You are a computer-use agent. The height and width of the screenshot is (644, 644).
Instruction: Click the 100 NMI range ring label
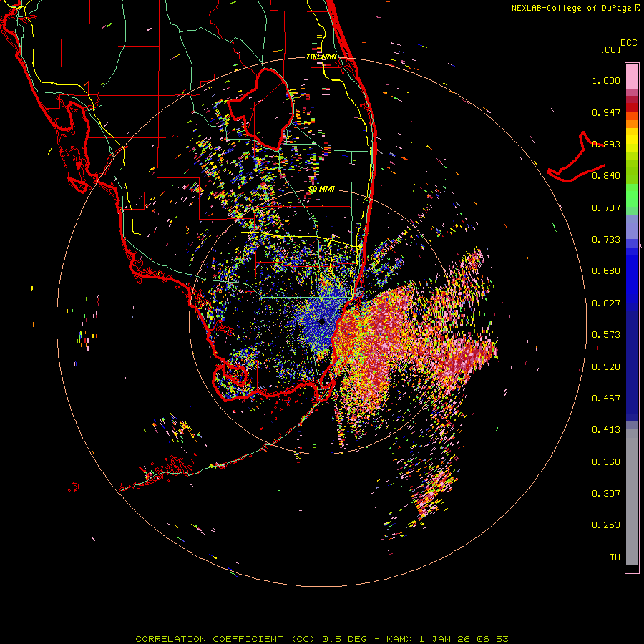click(321, 57)
